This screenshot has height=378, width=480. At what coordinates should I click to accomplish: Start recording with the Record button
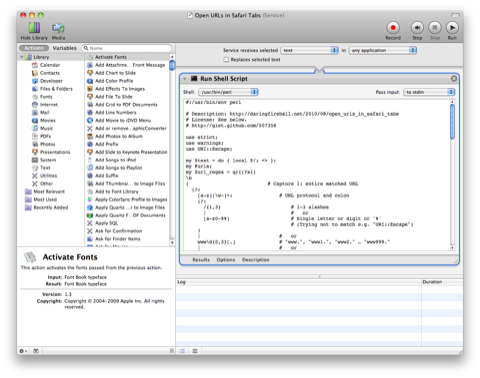pos(393,28)
